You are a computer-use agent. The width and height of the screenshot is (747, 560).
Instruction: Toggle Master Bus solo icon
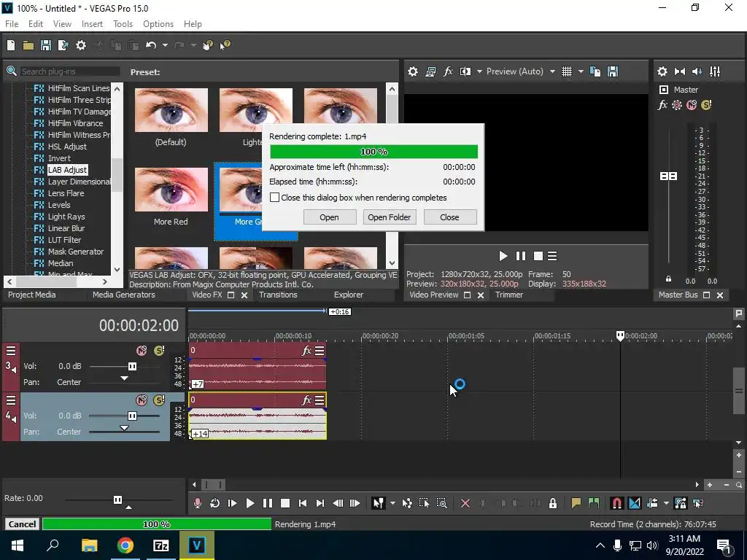point(706,105)
